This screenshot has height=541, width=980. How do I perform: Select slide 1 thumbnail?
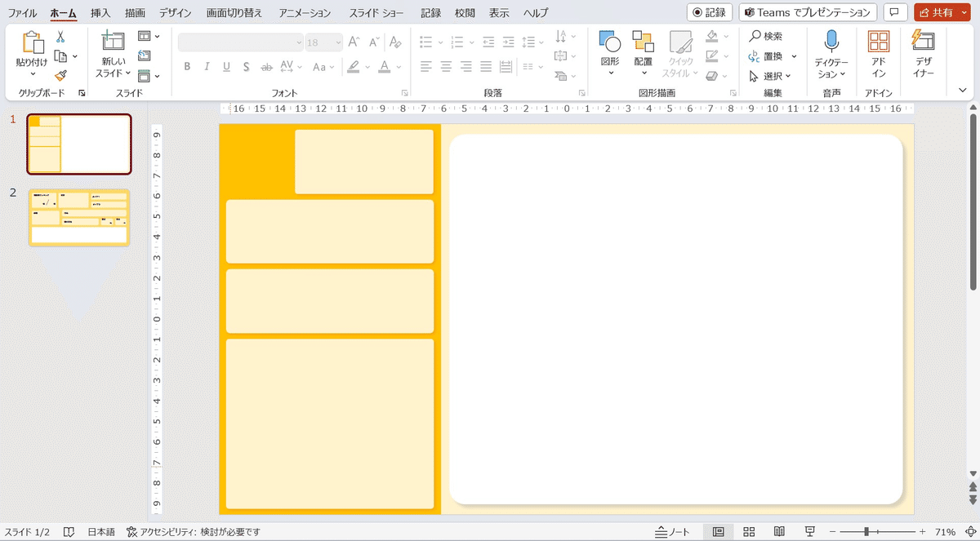[79, 144]
